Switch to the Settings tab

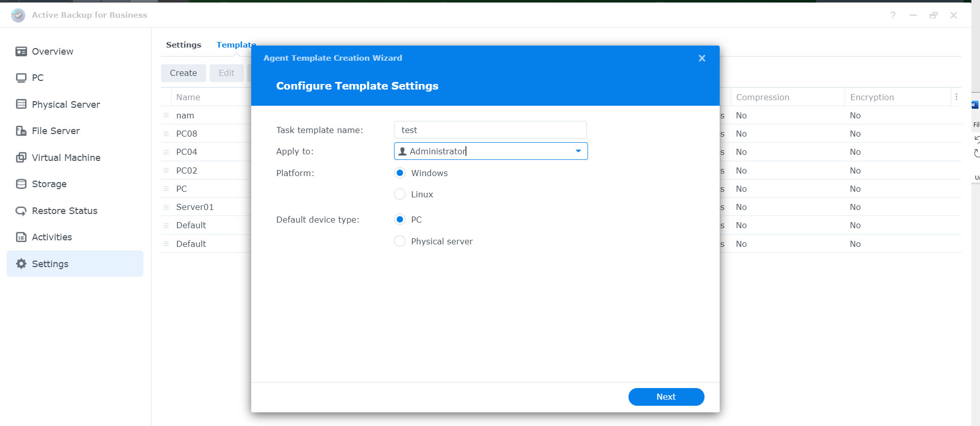[183, 45]
